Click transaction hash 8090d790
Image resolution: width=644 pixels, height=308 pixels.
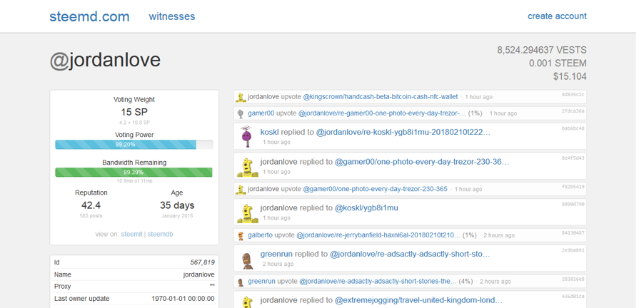pos(573,204)
